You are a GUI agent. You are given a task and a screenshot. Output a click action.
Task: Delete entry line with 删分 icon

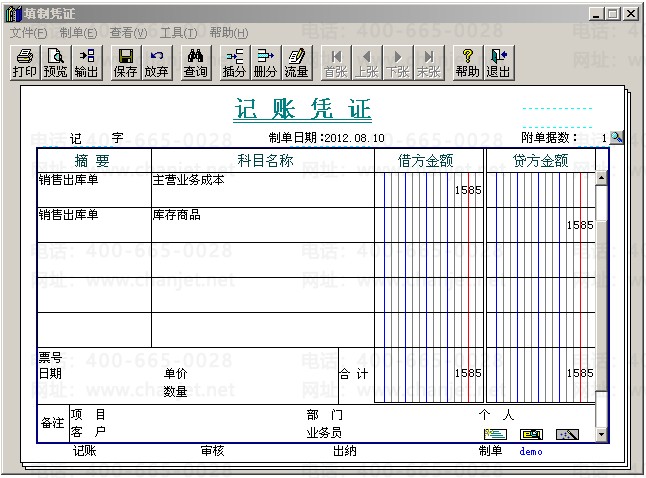(265, 63)
